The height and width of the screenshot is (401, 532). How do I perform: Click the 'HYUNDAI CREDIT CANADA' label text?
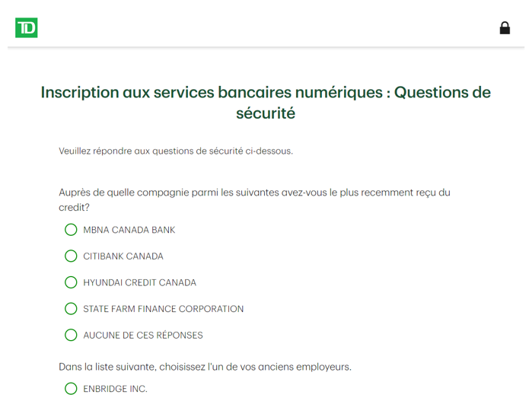click(x=140, y=282)
